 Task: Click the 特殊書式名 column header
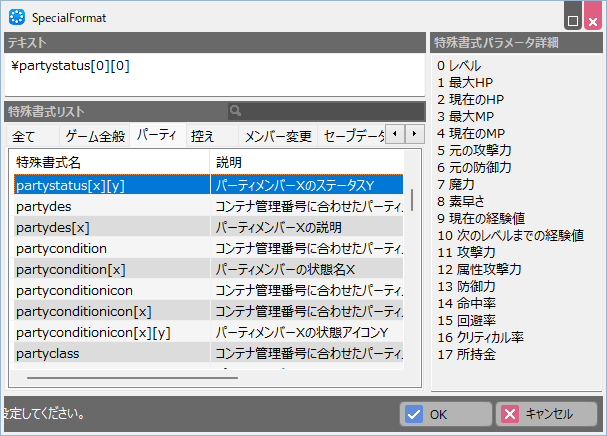coord(110,162)
